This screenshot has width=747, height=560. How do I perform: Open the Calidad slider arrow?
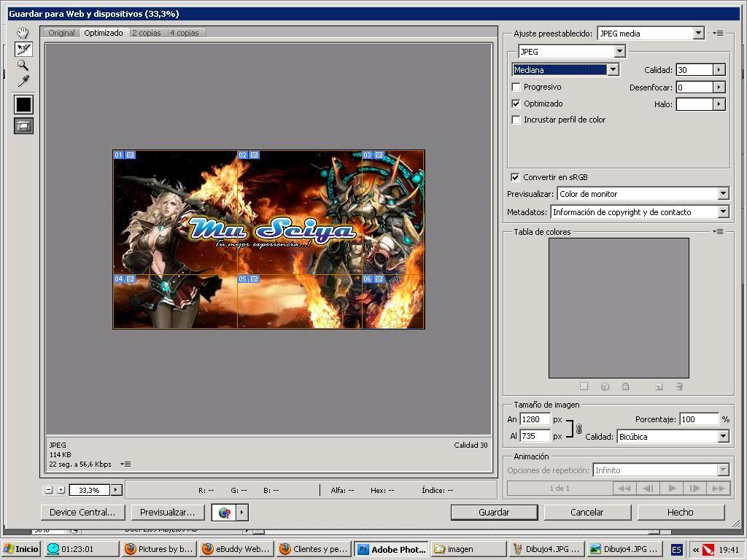click(x=719, y=69)
